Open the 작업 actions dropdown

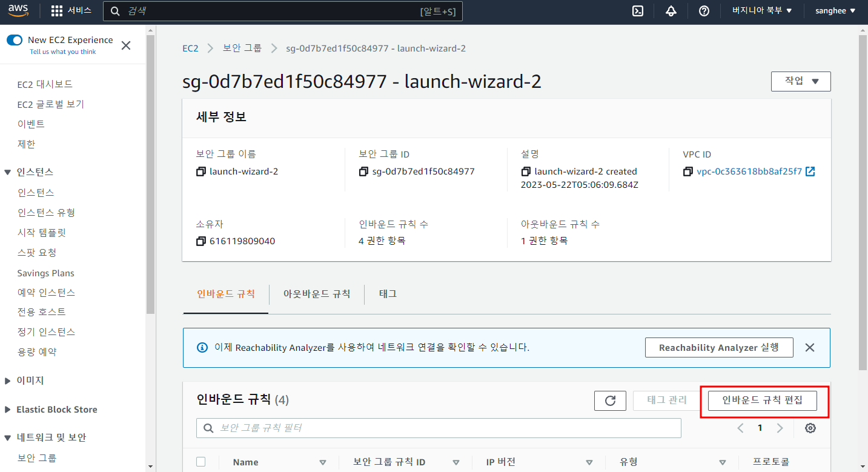click(801, 81)
